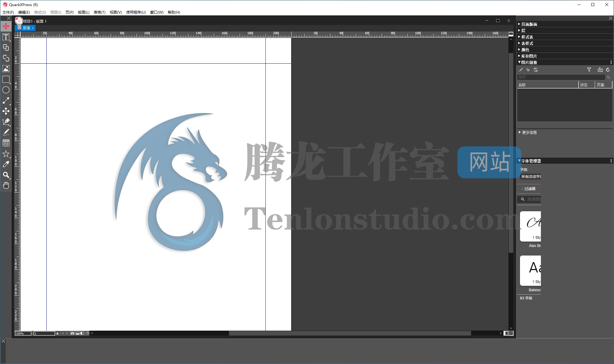Sort links by 名称 column header
614x364 pixels.
(x=548, y=85)
